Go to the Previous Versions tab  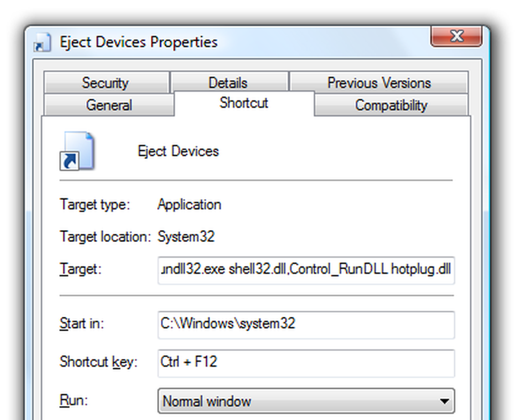coord(379,82)
